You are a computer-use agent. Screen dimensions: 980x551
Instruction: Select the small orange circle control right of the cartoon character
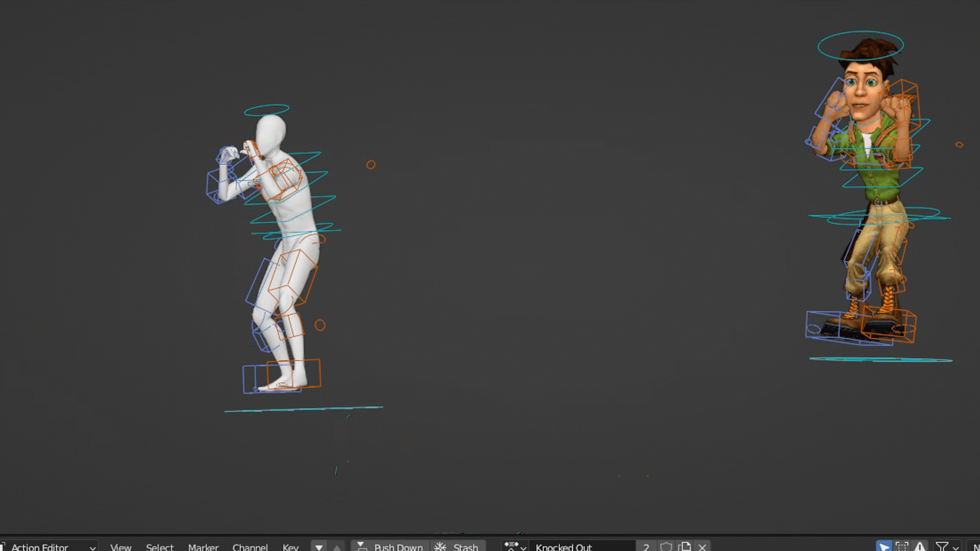coord(960,145)
